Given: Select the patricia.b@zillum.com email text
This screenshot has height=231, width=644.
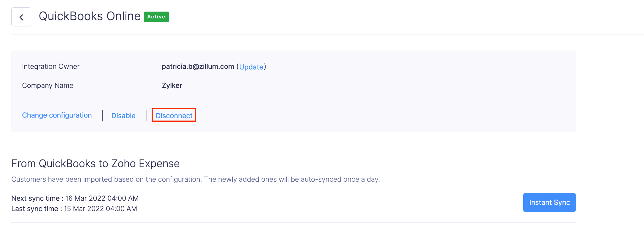Looking at the screenshot, I should [198, 67].
